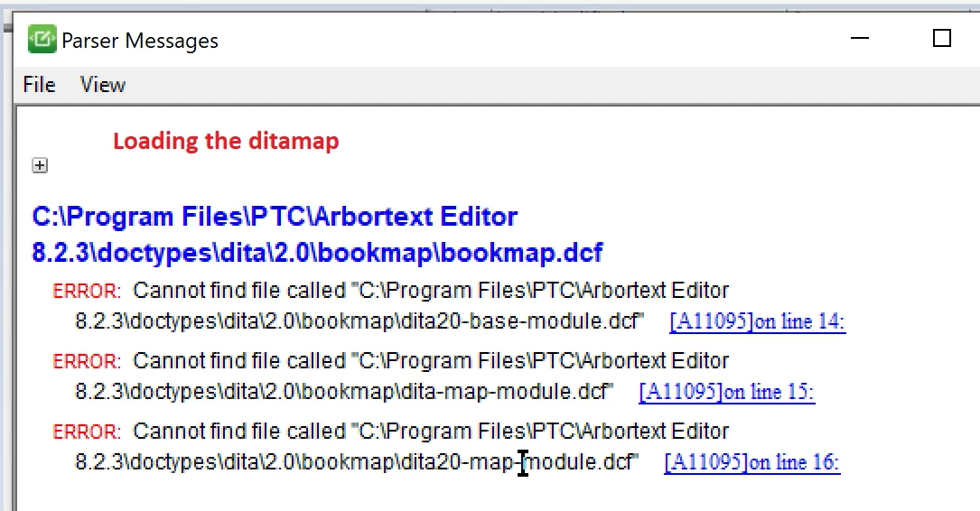The height and width of the screenshot is (511, 980).
Task: Minimize the Parser Messages window
Action: click(x=860, y=38)
